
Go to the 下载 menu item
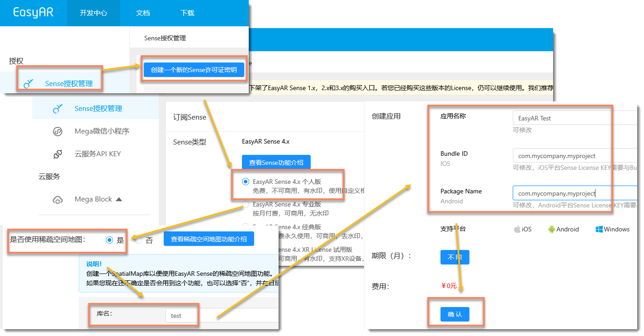coord(187,13)
